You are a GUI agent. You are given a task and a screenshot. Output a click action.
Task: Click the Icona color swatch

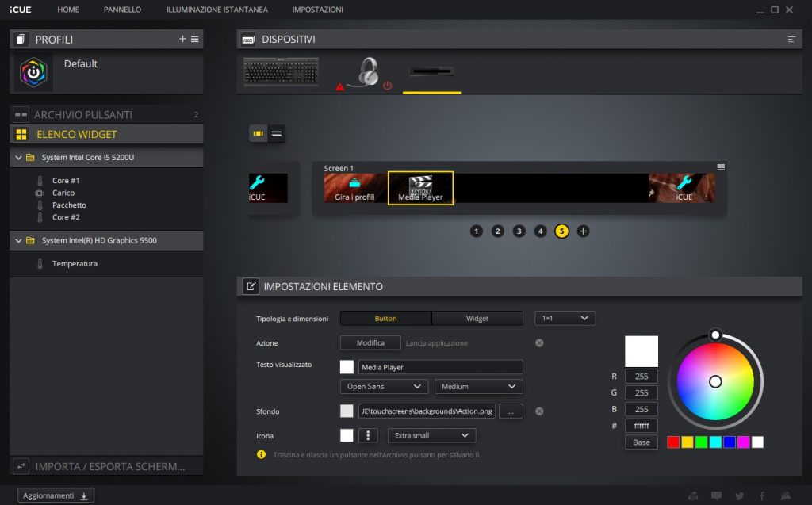(347, 435)
